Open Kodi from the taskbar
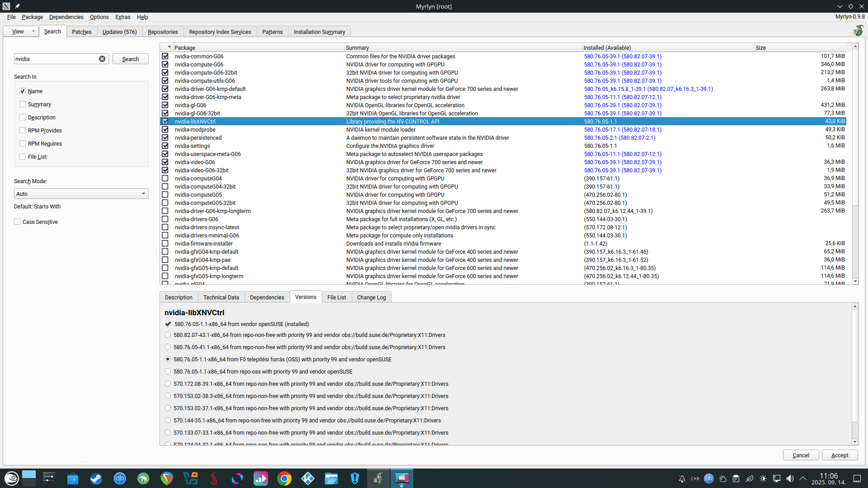This screenshot has height=488, width=868. [x=308, y=478]
